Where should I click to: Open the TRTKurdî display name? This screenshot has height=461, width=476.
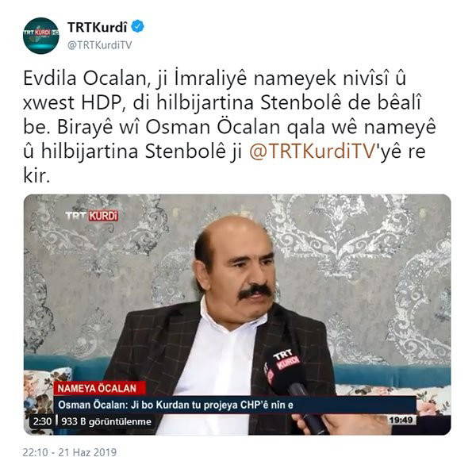[97, 27]
